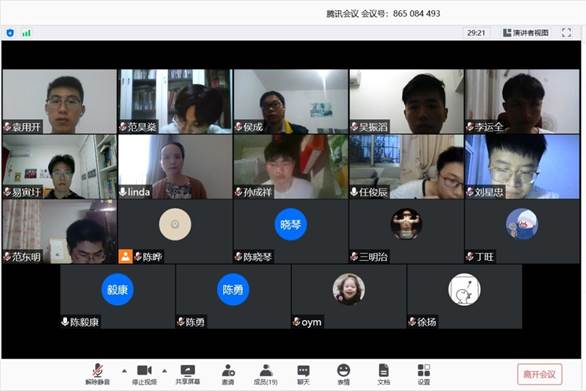This screenshot has width=586, height=391.
Task: Unmute the microphone (解除静音)
Action: [98, 374]
